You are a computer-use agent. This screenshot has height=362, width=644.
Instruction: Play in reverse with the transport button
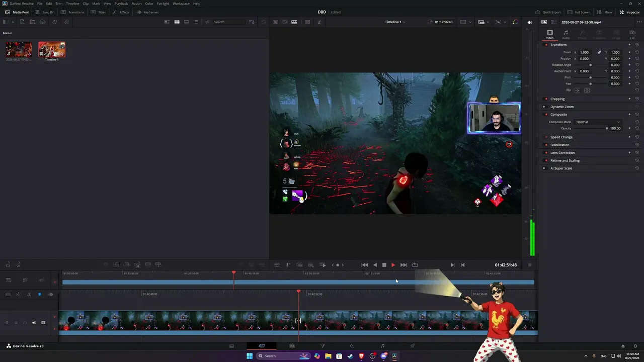coord(374,265)
